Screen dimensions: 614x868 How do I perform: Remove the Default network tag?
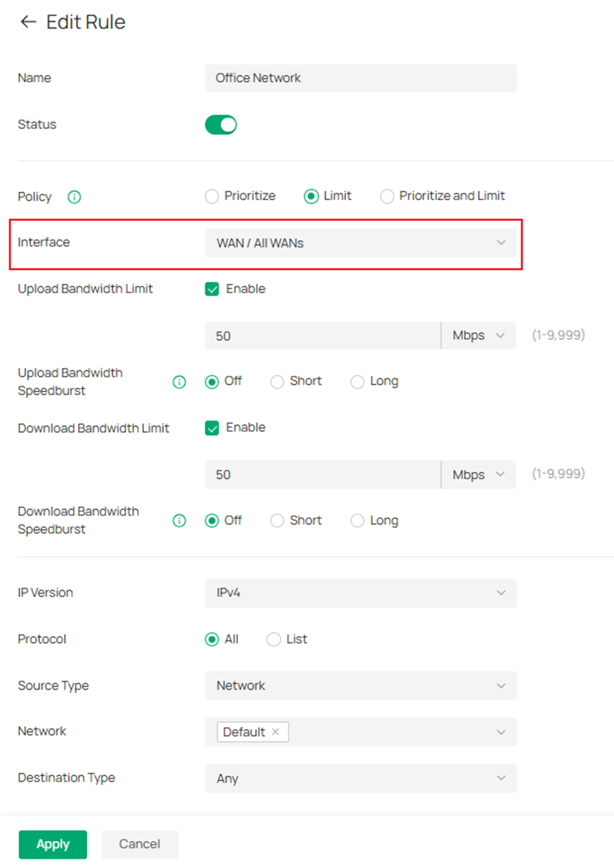(276, 732)
